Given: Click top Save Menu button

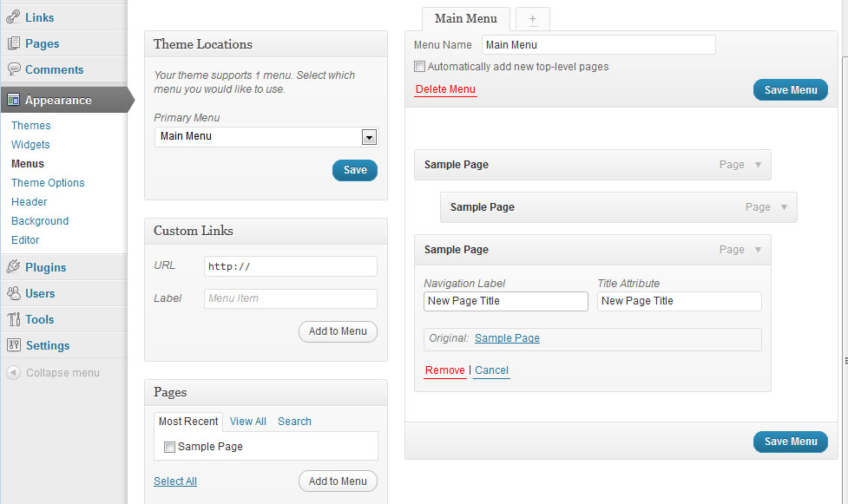Looking at the screenshot, I should click(x=790, y=89).
